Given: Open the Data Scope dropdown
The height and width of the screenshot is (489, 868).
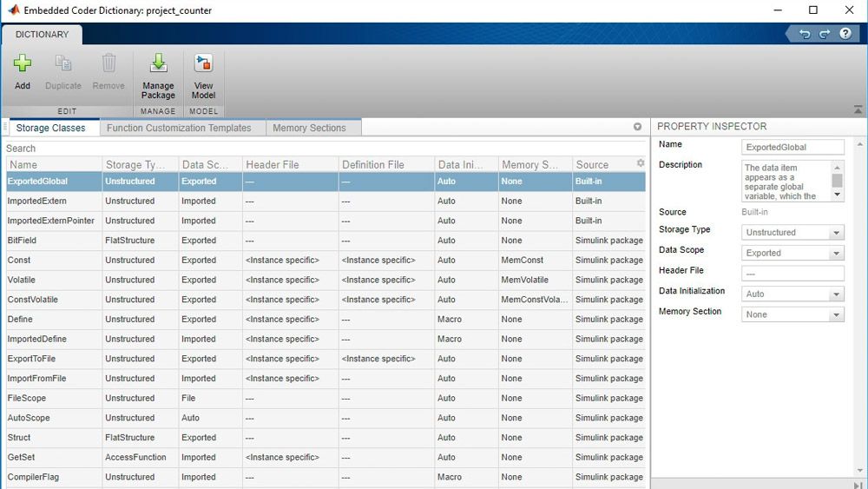Looking at the screenshot, I should point(836,254).
